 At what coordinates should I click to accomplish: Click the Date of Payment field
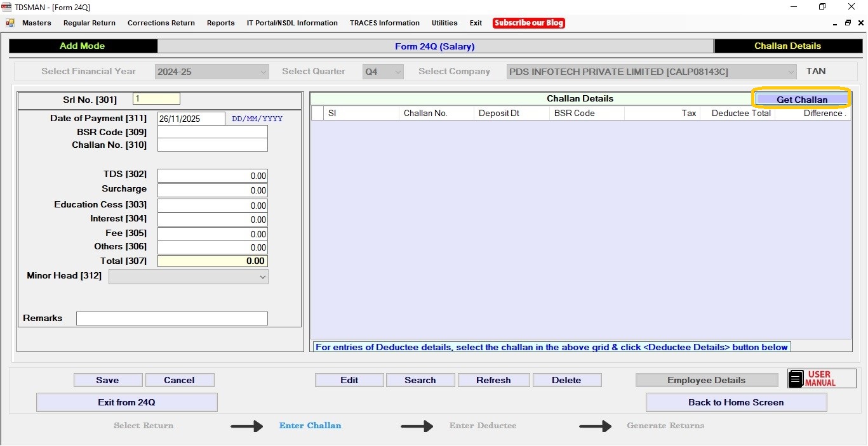click(x=190, y=119)
